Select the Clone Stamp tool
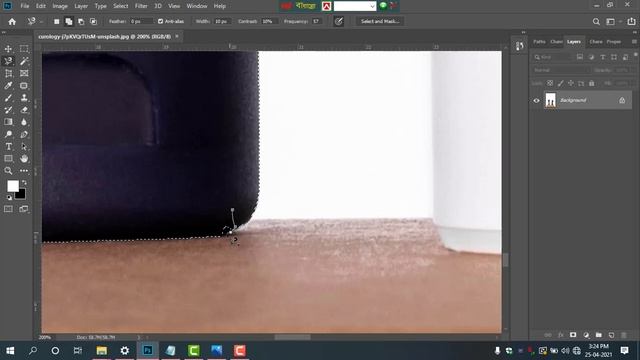640x360 pixels. click(x=24, y=98)
